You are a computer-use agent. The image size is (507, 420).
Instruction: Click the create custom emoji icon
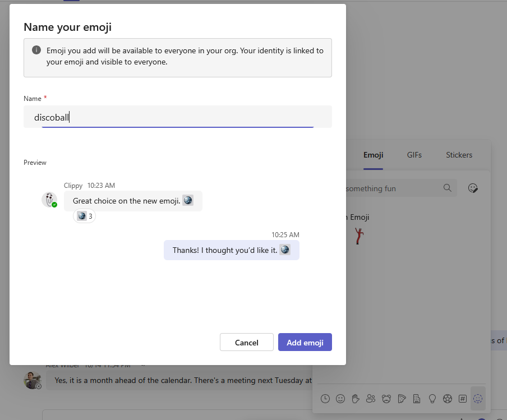pos(473,188)
